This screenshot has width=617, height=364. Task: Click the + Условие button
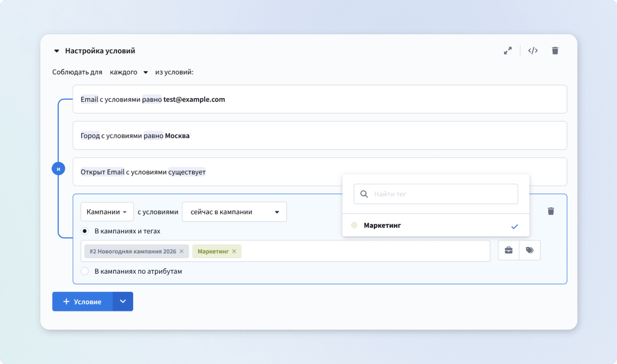[x=83, y=301]
